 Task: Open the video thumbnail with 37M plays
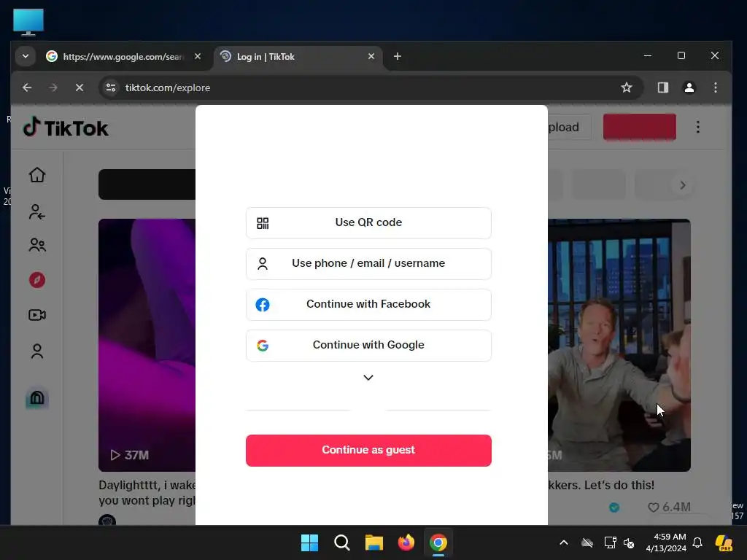pos(147,345)
